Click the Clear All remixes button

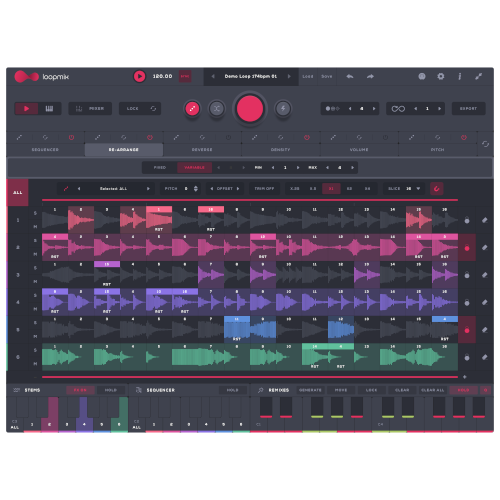tap(433, 390)
